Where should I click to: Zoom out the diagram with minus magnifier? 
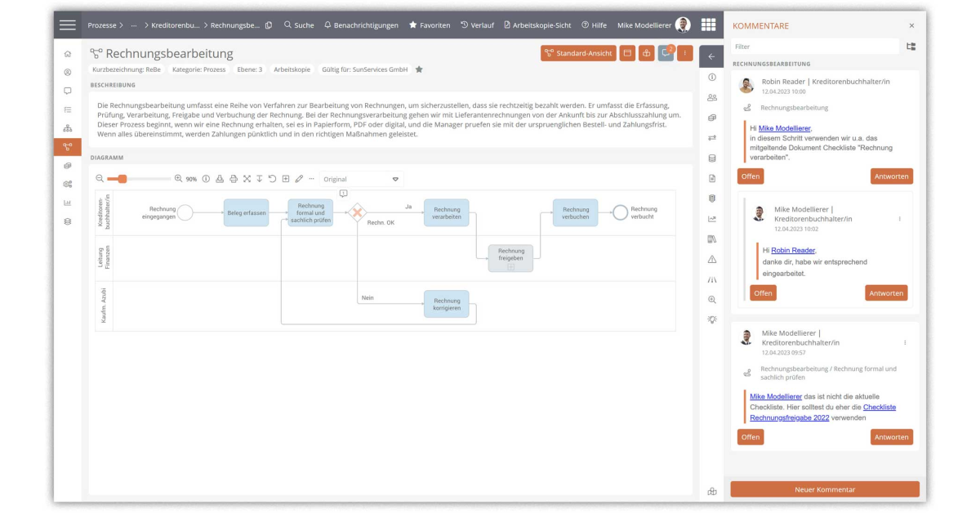(100, 179)
